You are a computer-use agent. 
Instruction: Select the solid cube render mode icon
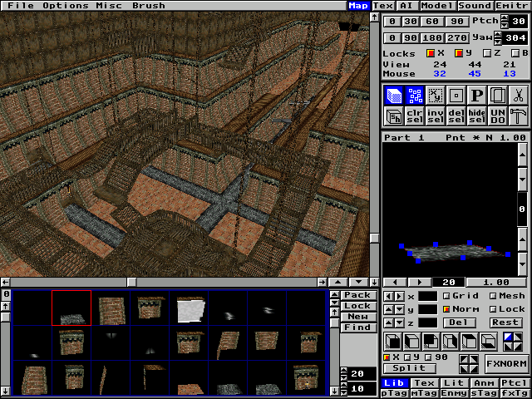tap(394, 96)
